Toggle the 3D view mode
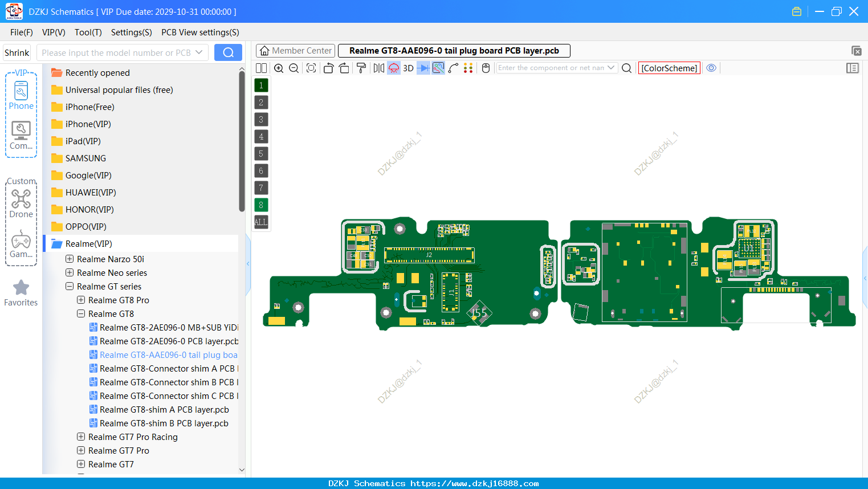Screen dimensions: 868x489 pyautogui.click(x=408, y=68)
